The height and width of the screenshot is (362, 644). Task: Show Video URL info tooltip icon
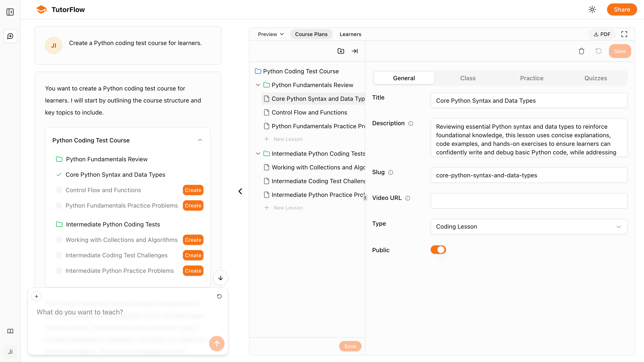408,198
